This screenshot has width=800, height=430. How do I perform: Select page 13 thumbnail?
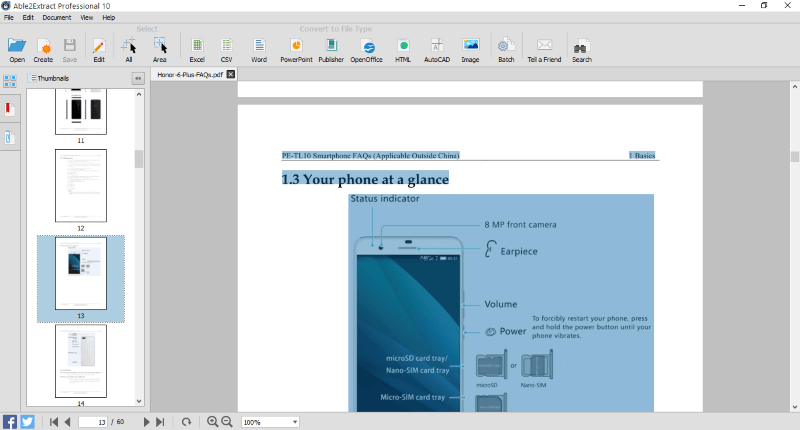point(81,273)
